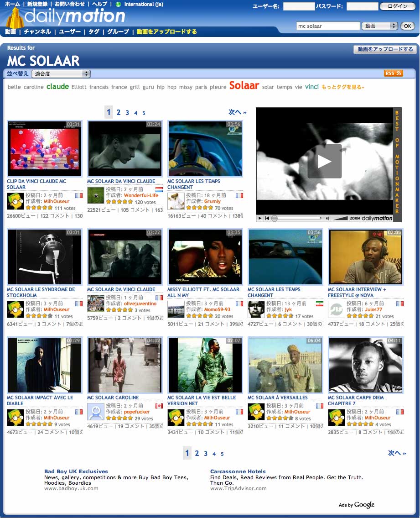Click the player seek bar
Viewport: 420px width, 518px height.
coord(296,218)
